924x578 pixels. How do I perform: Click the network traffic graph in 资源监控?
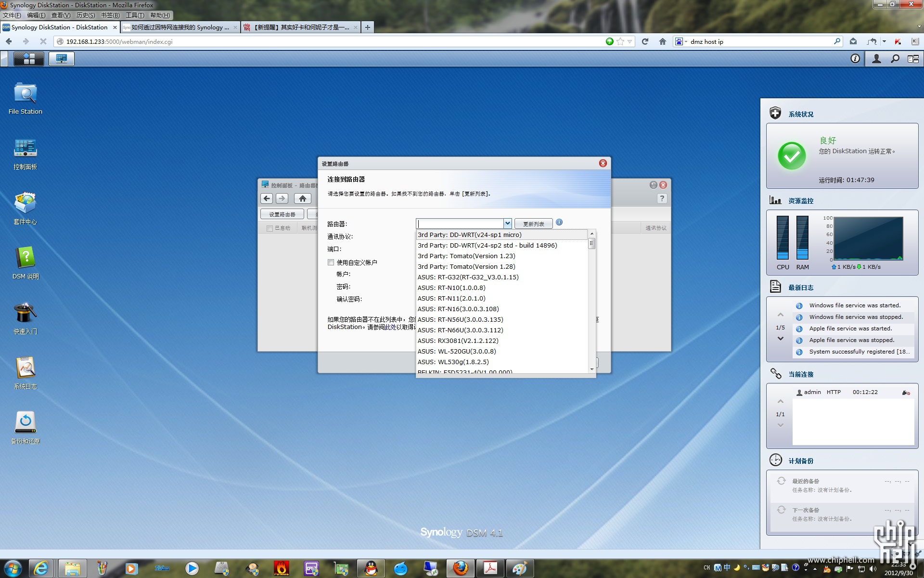pyautogui.click(x=868, y=238)
